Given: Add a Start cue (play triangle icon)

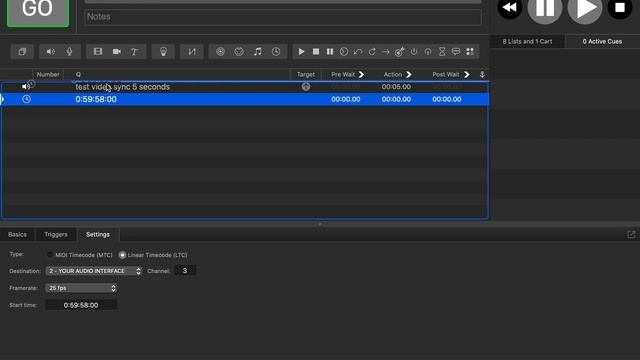Looking at the screenshot, I should coord(302,52).
